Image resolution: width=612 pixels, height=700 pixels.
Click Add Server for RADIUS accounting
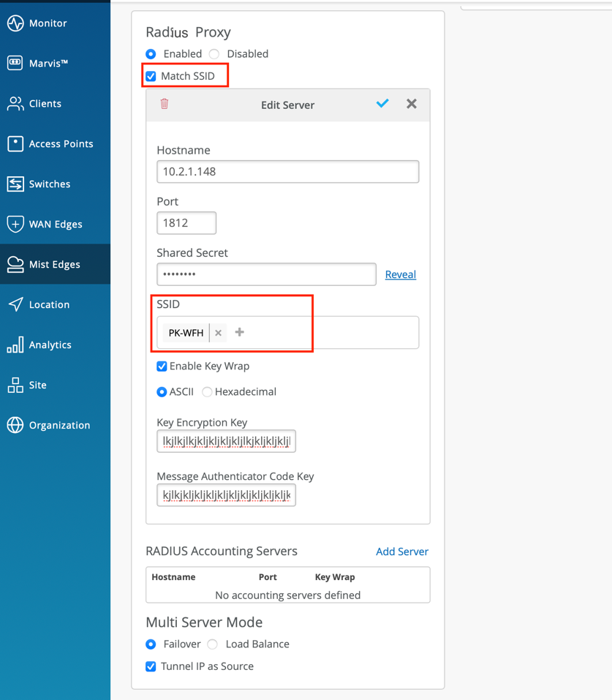click(x=401, y=552)
